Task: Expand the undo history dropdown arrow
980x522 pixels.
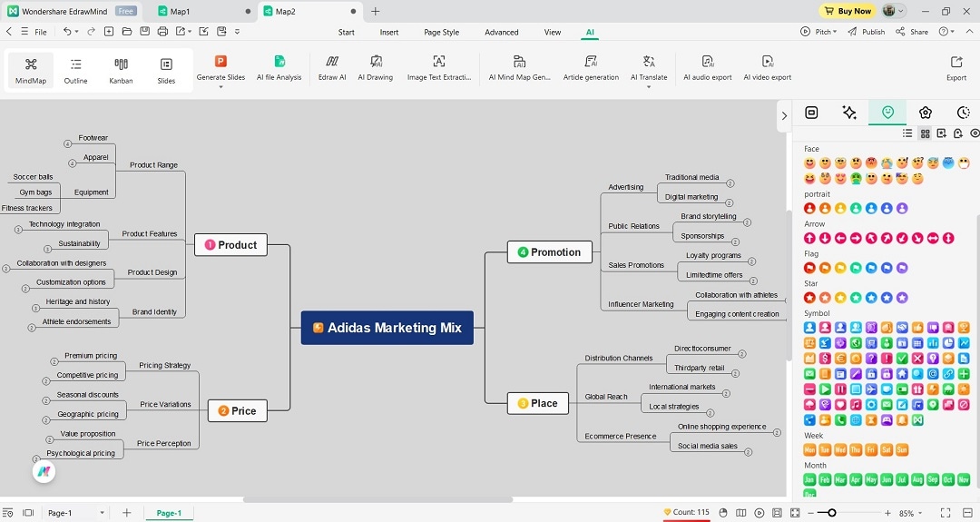Action: tap(77, 31)
